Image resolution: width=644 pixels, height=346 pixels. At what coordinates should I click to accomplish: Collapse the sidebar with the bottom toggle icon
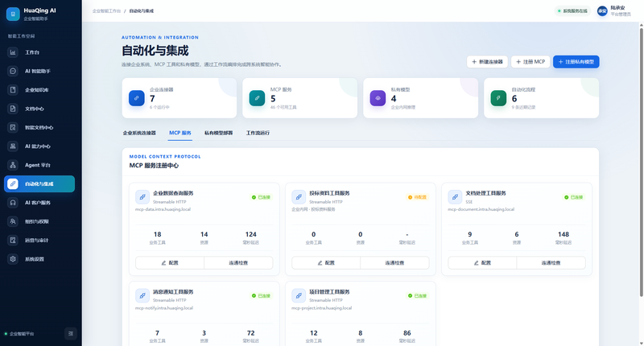70,334
